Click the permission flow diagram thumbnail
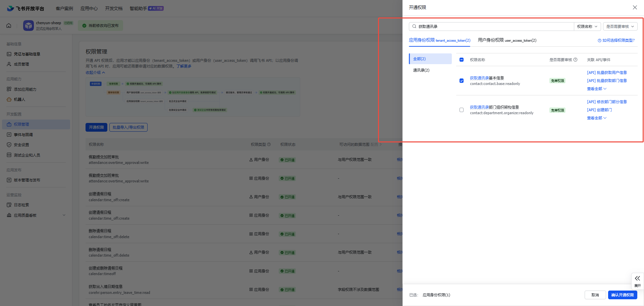Image resolution: width=644 pixels, height=306 pixels. tap(193, 97)
